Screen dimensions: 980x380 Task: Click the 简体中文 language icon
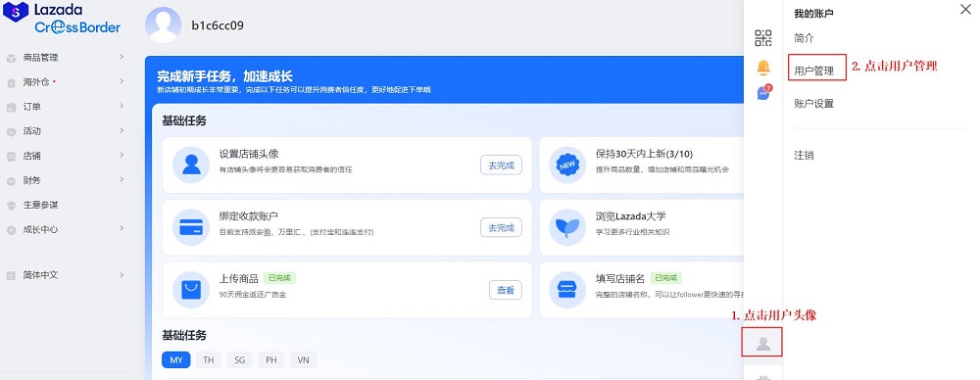coord(11,275)
